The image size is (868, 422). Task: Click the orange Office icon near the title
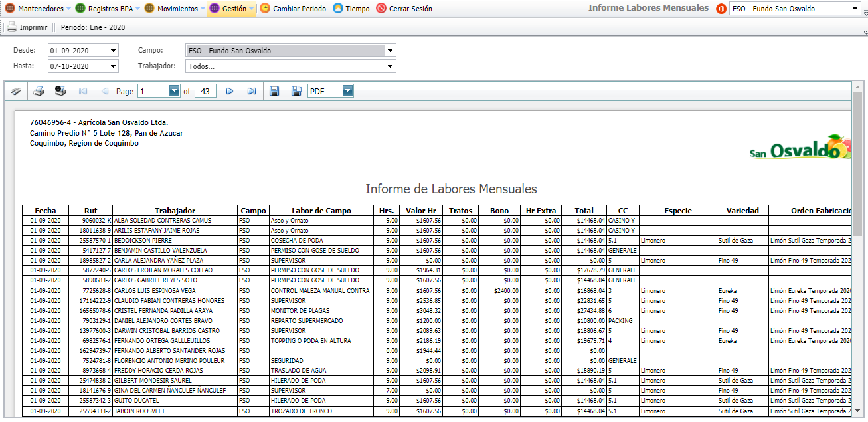pyautogui.click(x=721, y=9)
